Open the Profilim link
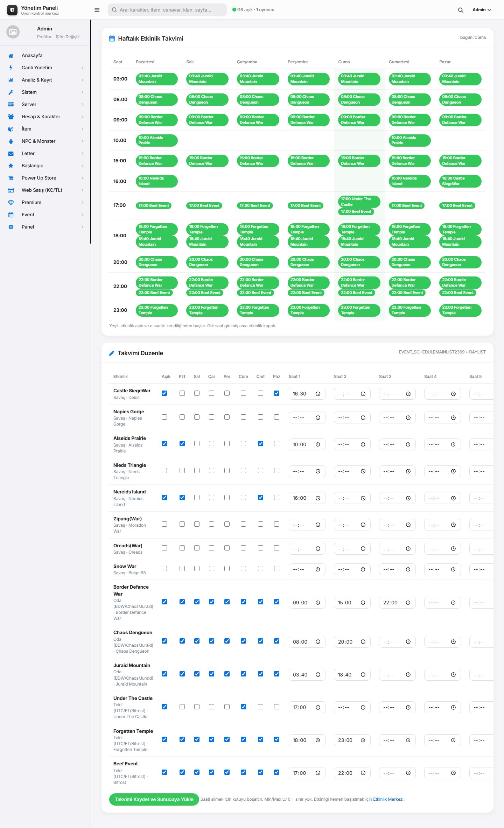The width and height of the screenshot is (504, 828). click(x=44, y=37)
